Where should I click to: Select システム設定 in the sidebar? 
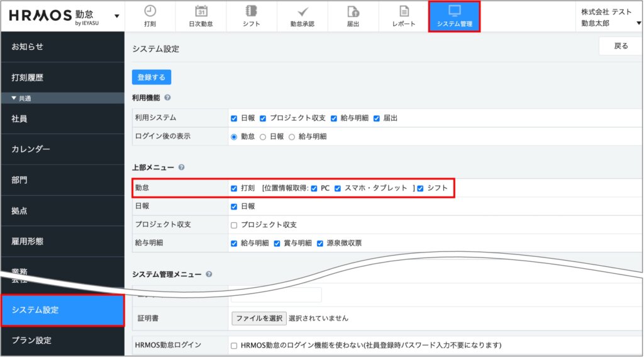pos(62,310)
